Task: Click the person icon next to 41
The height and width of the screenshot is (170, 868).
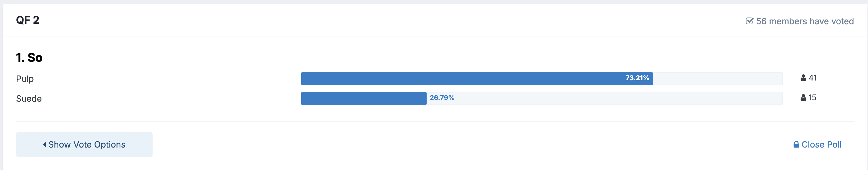Action: 803,78
